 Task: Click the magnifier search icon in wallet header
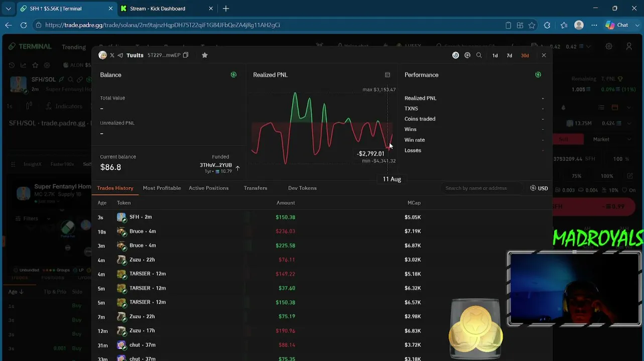[479, 55]
